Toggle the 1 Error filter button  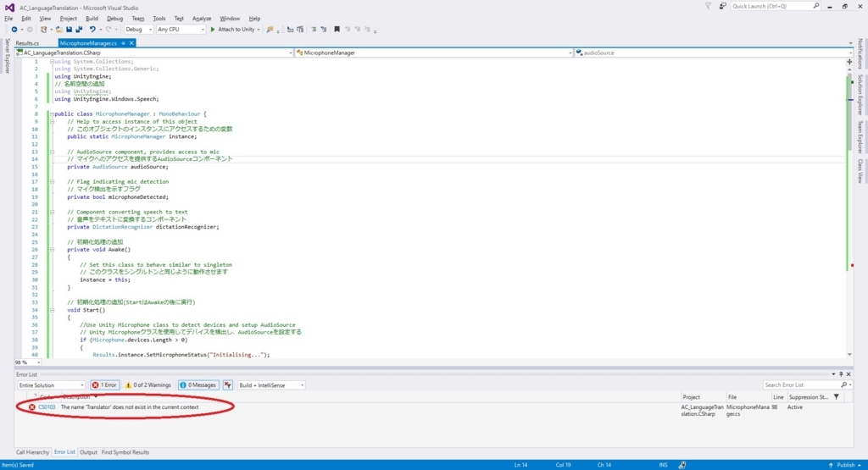104,384
